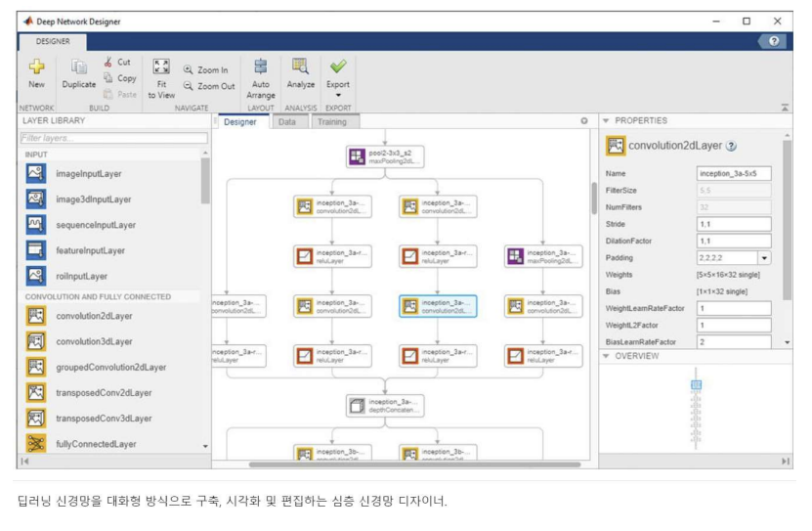Minimize the Deep Network Designer window
The image size is (812, 531).
pos(716,22)
